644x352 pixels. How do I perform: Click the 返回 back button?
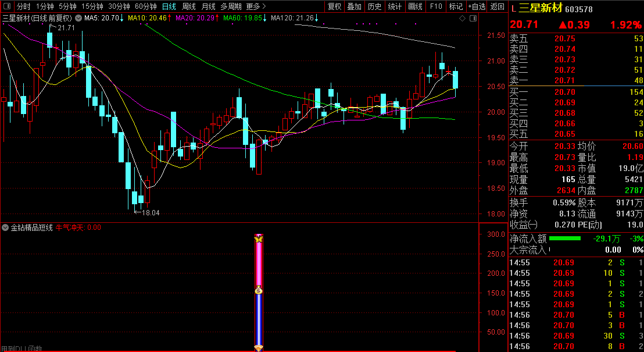[x=498, y=7]
